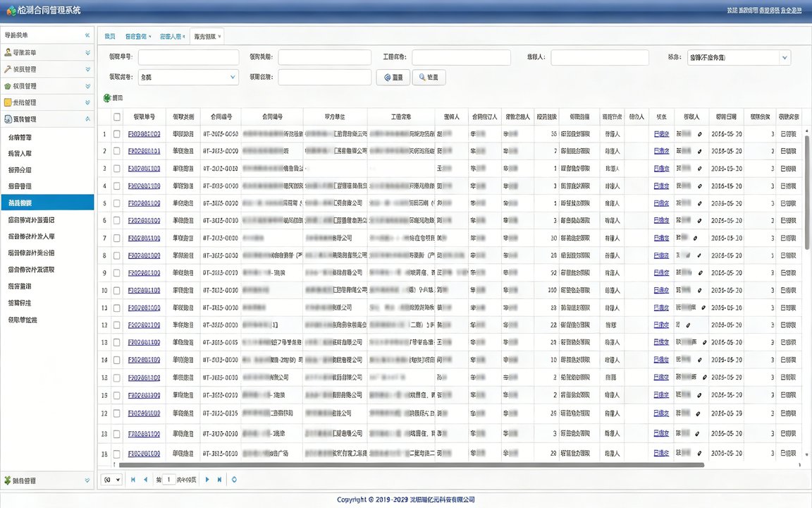Click the pencil edit icon in table row 3
The image size is (812, 508).
[700, 169]
